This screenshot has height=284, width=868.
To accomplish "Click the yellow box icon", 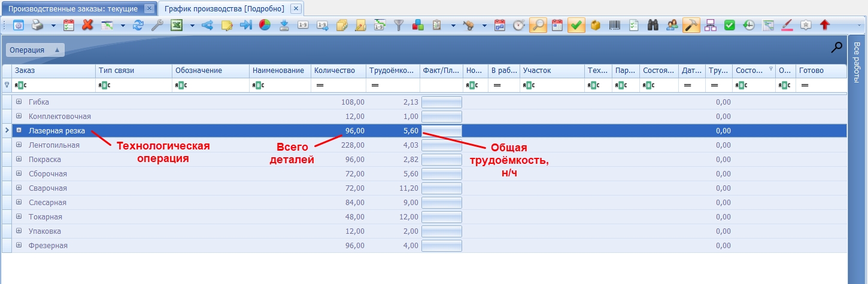I will [x=595, y=25].
